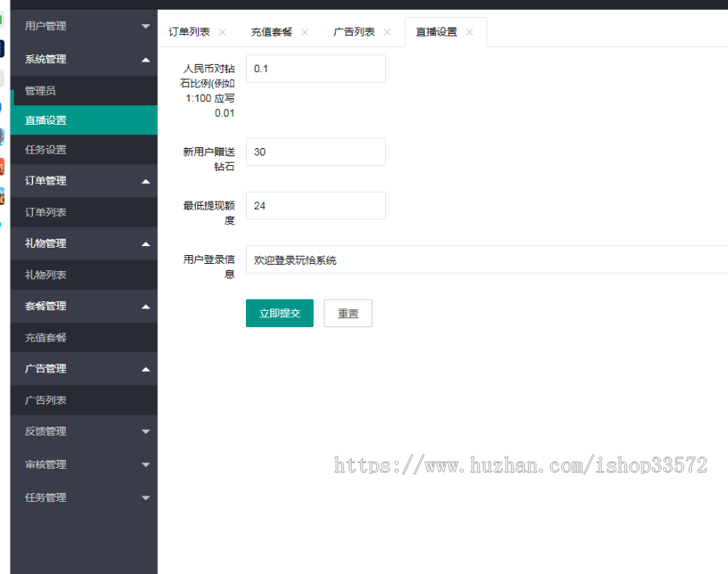Open 任务设置 in the sidebar

84,150
